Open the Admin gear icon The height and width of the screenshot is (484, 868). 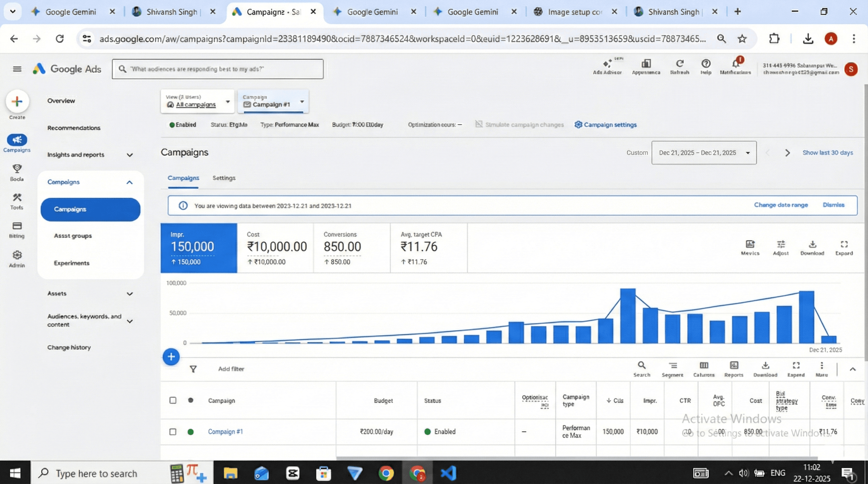pos(17,255)
